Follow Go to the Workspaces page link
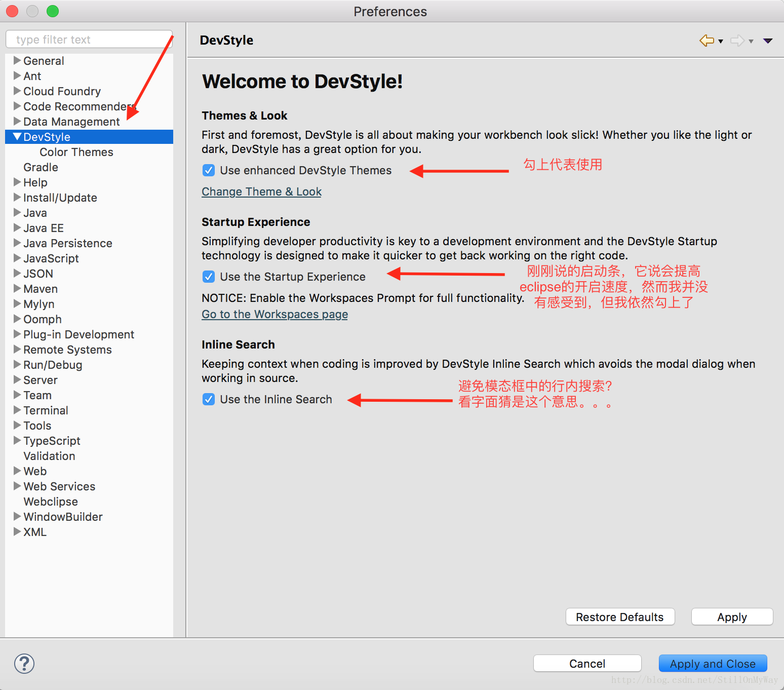 pos(275,314)
